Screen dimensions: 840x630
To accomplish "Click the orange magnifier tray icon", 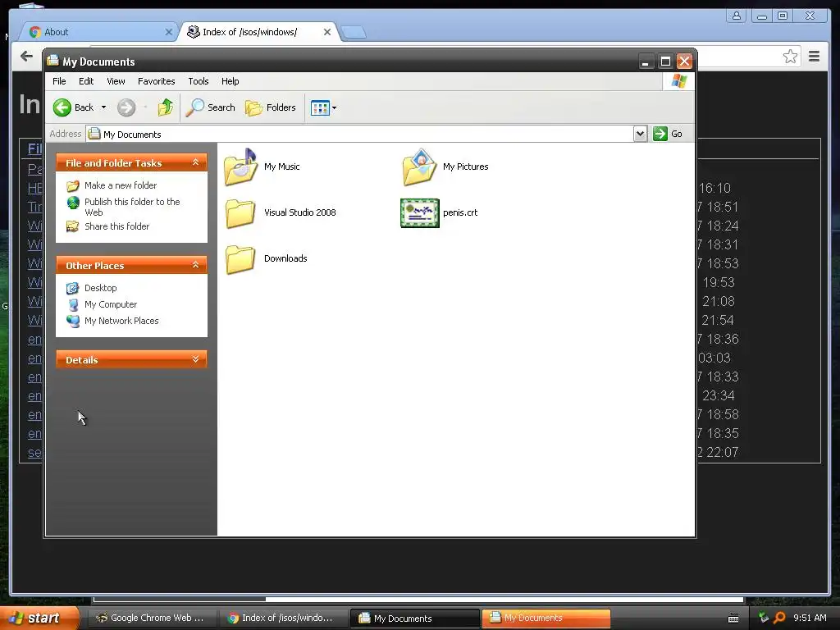I will click(x=779, y=619).
